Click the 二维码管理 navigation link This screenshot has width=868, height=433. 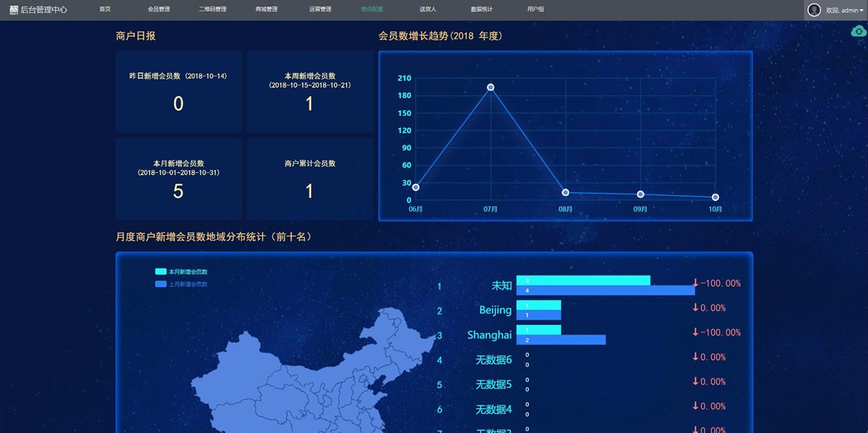coord(213,9)
